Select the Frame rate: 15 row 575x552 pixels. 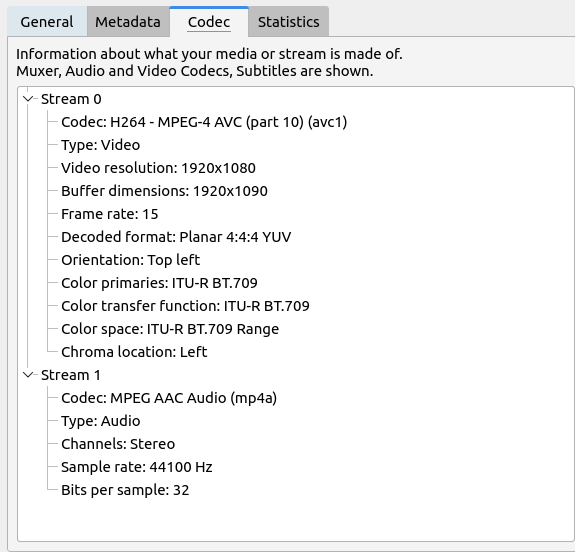[x=110, y=214]
